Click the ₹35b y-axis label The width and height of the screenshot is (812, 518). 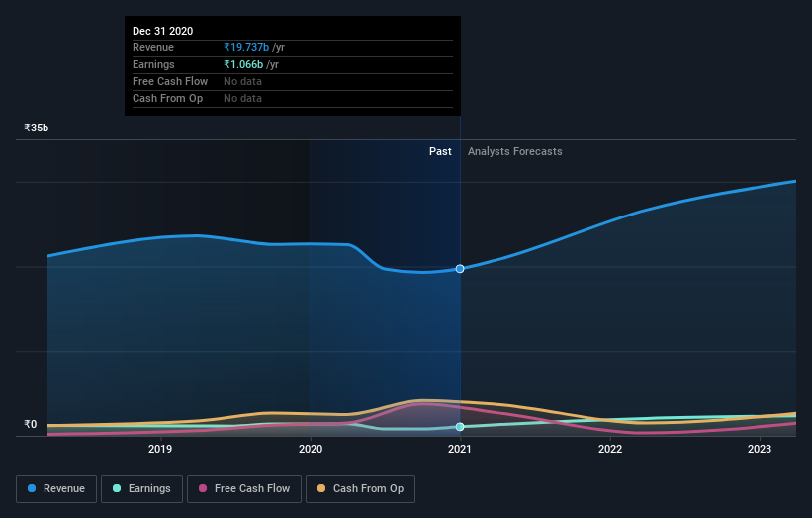[37, 128]
